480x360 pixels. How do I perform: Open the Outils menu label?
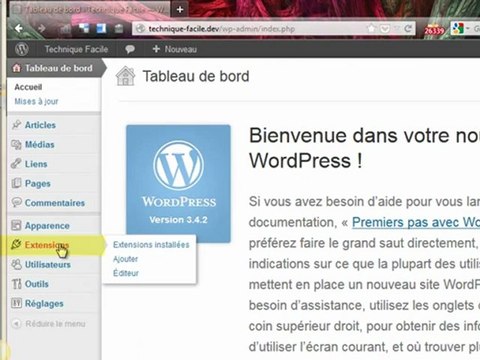click(x=37, y=284)
